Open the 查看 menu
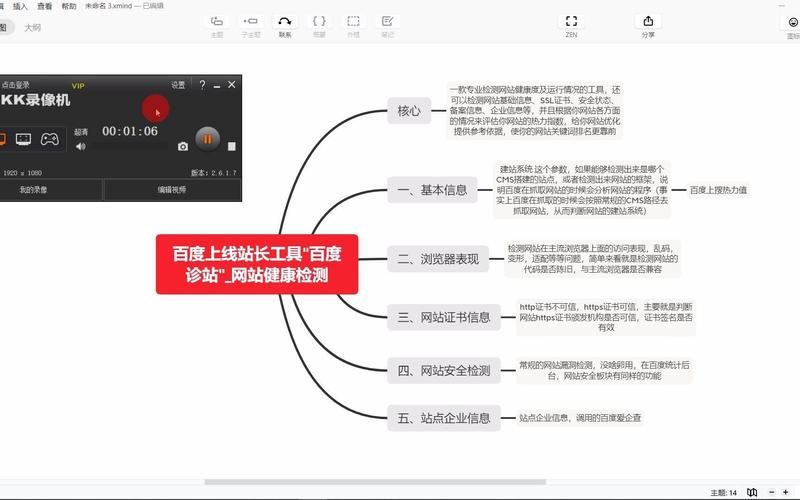The width and height of the screenshot is (800, 500). click(44, 6)
